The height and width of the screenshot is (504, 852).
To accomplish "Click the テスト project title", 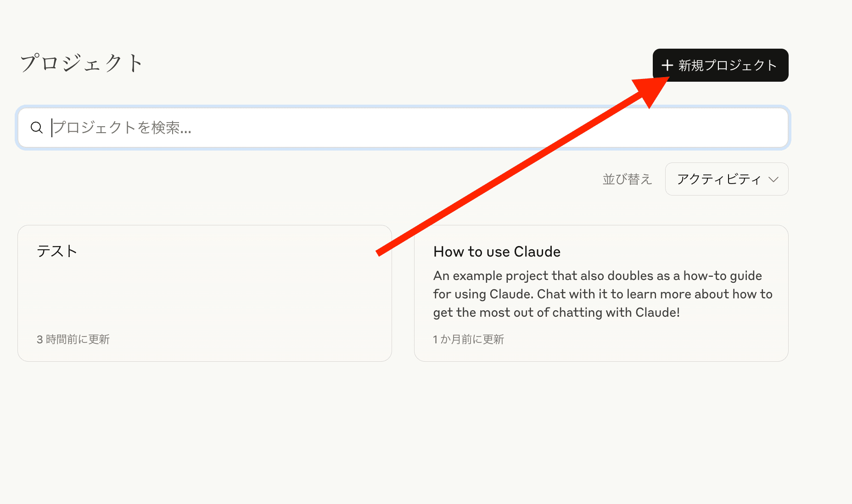I will (57, 251).
